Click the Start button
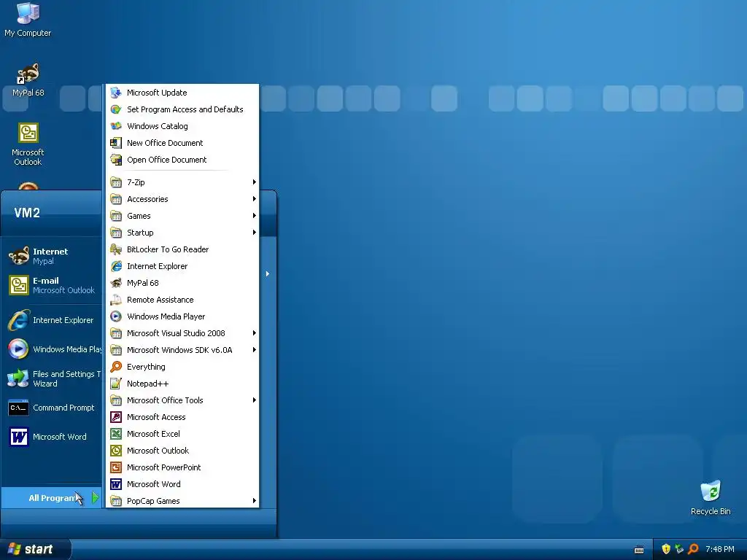The image size is (747, 560). 35,549
